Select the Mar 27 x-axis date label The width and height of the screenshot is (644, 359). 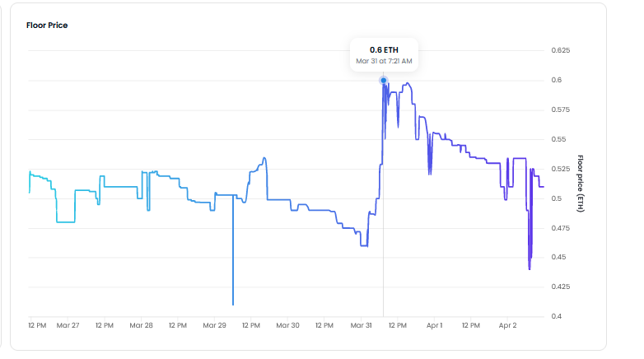coord(68,325)
